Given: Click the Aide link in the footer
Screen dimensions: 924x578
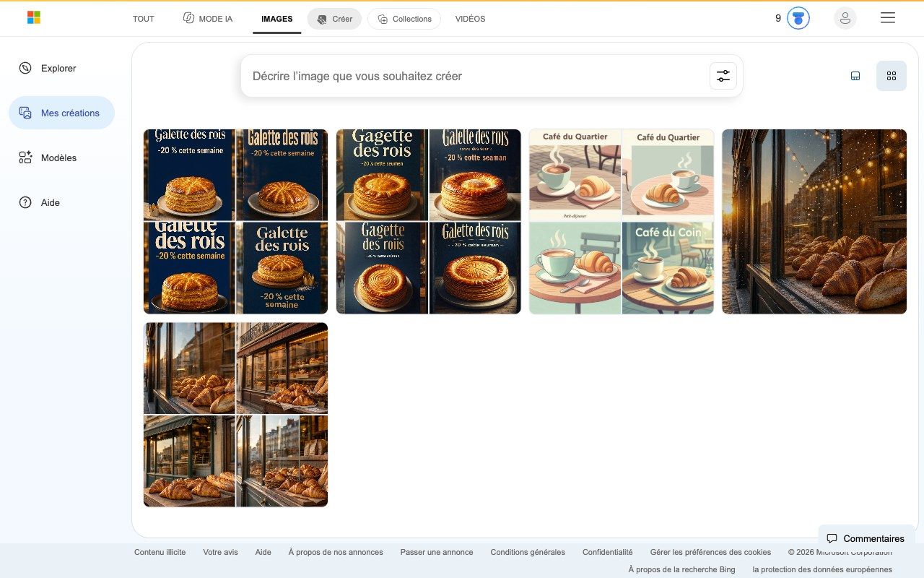Looking at the screenshot, I should coord(263,552).
